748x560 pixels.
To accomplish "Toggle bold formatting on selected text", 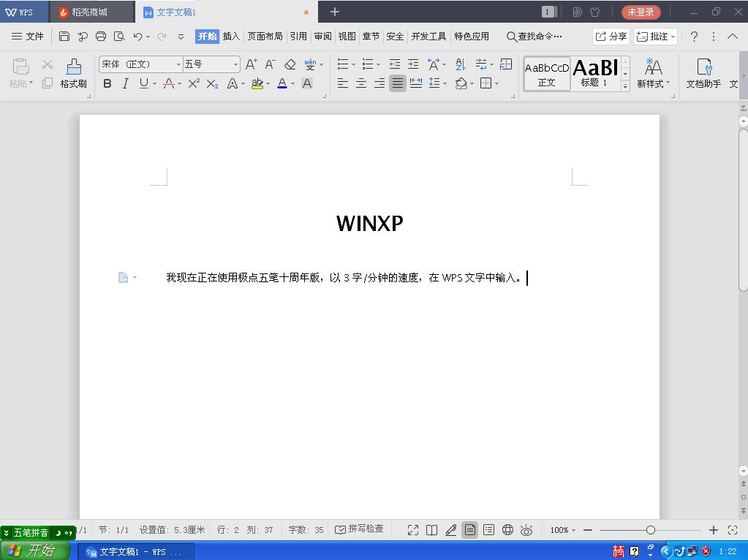I will [107, 83].
